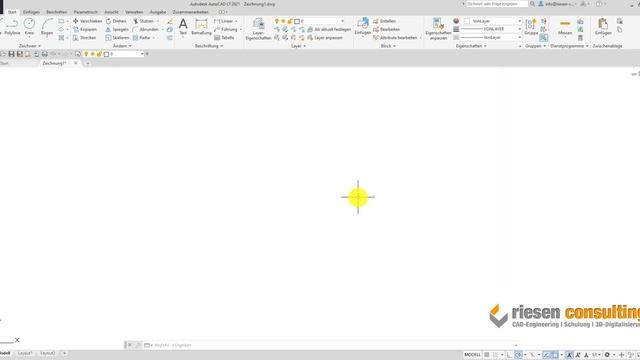This screenshot has height=360, width=640.
Task: Toggle annotation visibility in status bar
Action: click(569, 355)
